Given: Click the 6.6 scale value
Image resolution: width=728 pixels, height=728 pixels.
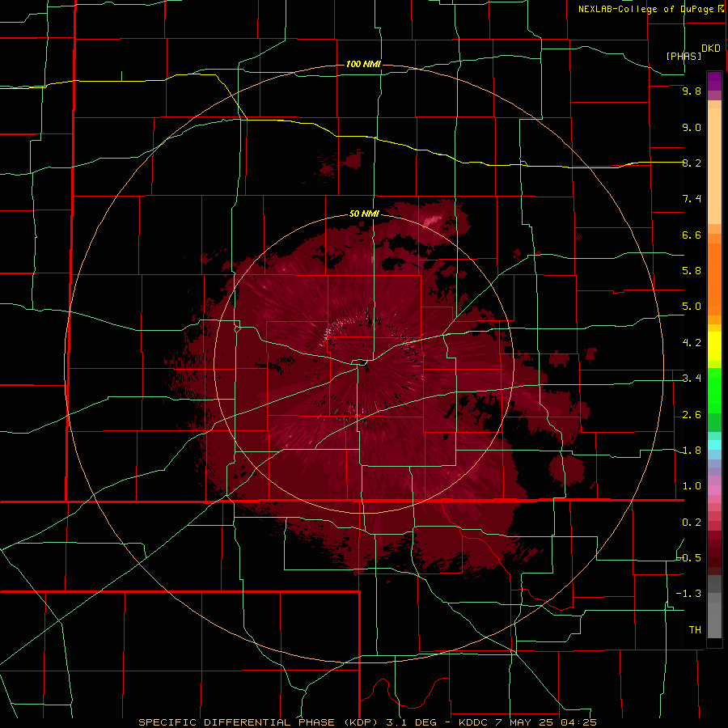Looking at the screenshot, I should 692,235.
